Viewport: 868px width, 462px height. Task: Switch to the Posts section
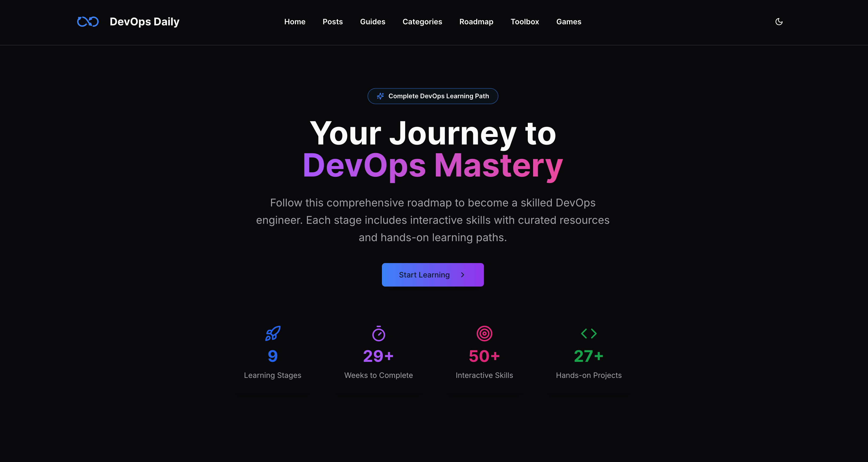click(333, 22)
